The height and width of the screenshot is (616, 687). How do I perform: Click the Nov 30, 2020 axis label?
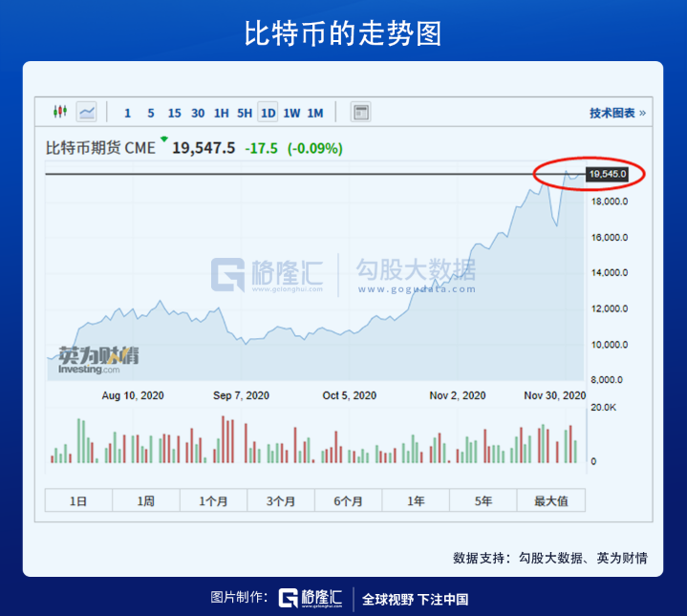click(x=555, y=395)
